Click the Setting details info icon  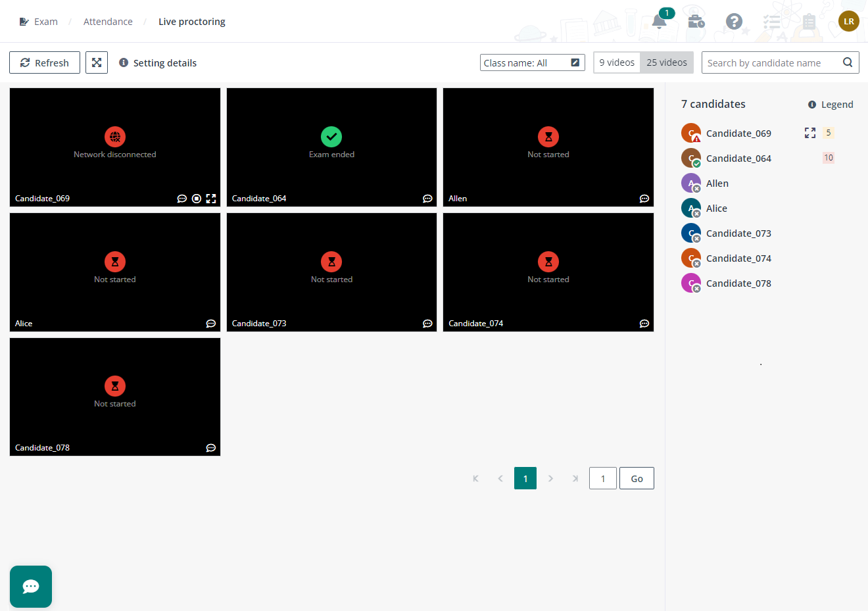(x=124, y=62)
